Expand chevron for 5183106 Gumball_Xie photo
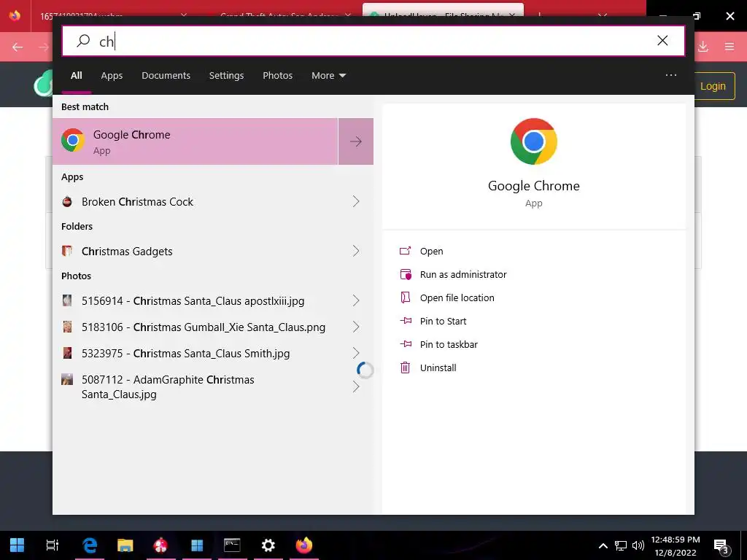Screen dimensions: 747x560 click(x=356, y=327)
